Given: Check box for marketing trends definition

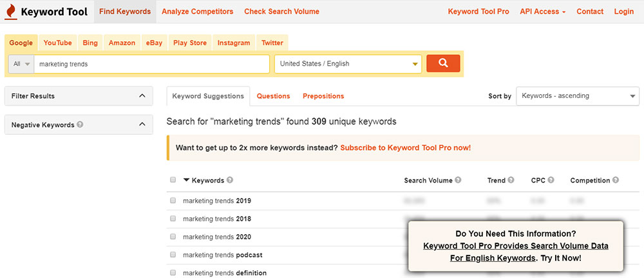Looking at the screenshot, I should 173,272.
